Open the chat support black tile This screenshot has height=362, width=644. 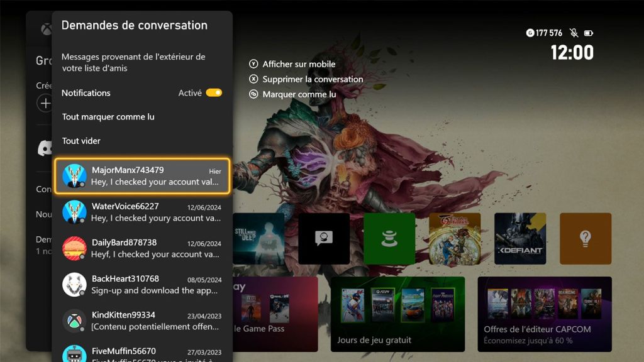point(324,238)
